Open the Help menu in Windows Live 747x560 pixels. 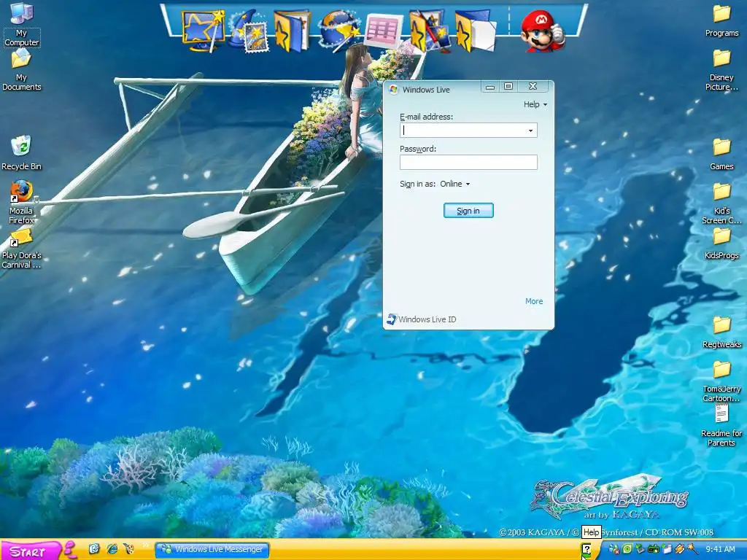[535, 104]
